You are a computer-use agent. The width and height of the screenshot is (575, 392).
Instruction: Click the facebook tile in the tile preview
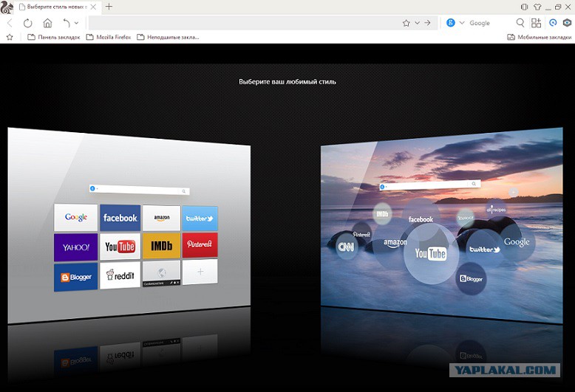(120, 218)
